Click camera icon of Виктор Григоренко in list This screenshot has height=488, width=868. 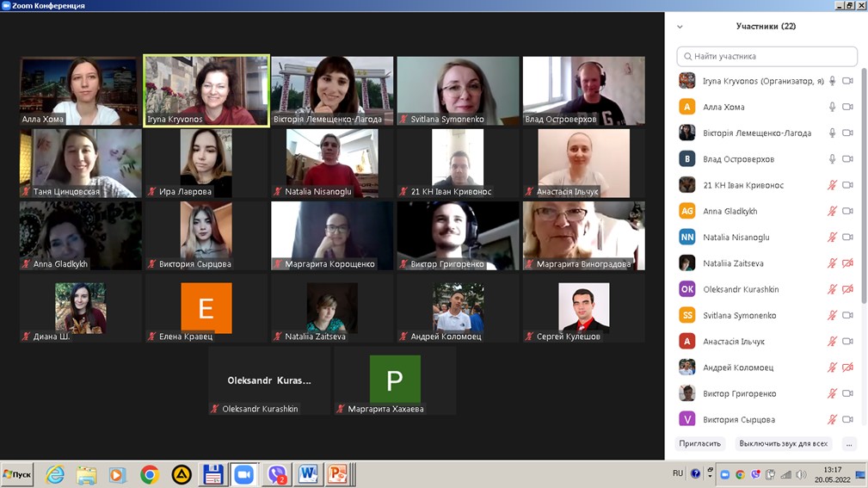pyautogui.click(x=847, y=393)
